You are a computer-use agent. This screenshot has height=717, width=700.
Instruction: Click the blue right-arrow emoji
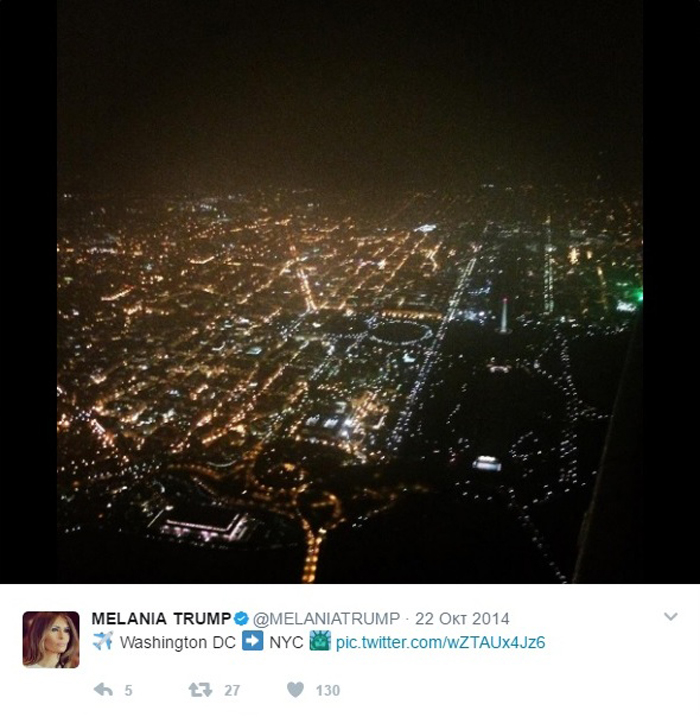point(252,641)
